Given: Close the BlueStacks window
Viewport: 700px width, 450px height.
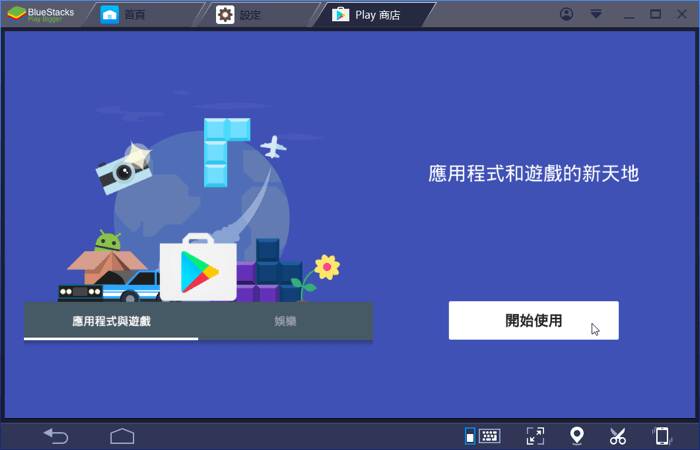Looking at the screenshot, I should click(x=682, y=14).
